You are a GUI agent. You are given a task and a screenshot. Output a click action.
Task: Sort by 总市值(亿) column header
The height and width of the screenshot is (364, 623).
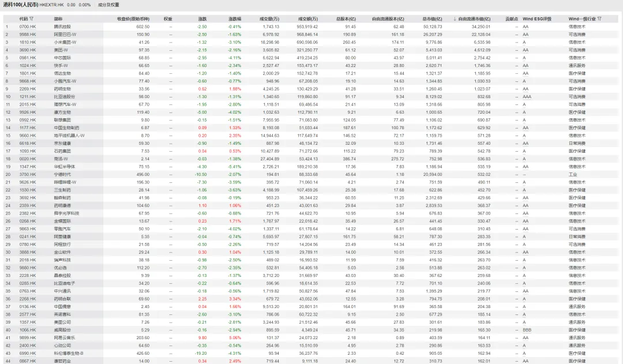[432, 19]
